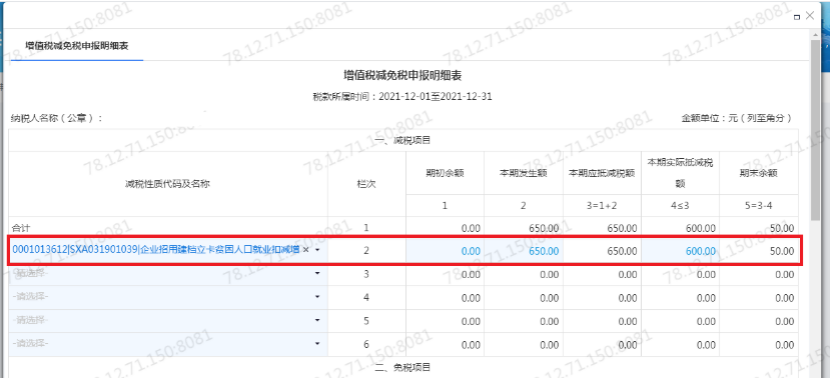
Task: Expand the 请选择 dropdown in row 3
Action: (x=168, y=274)
